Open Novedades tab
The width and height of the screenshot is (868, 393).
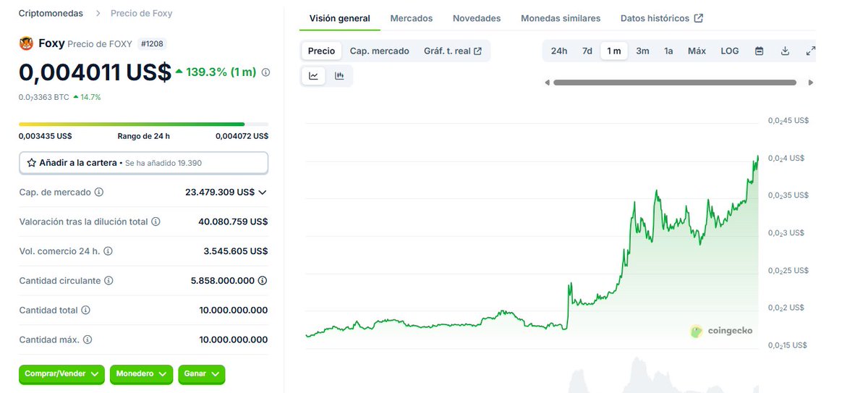[x=477, y=18]
